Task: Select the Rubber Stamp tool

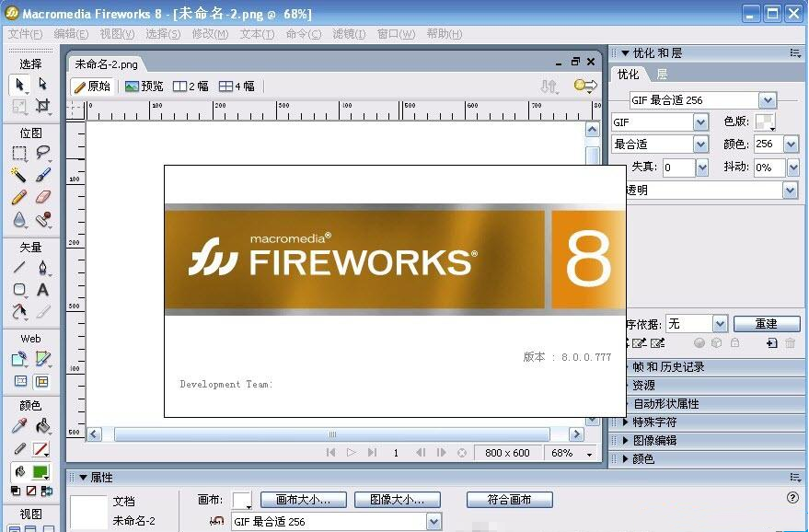Action: [x=43, y=220]
